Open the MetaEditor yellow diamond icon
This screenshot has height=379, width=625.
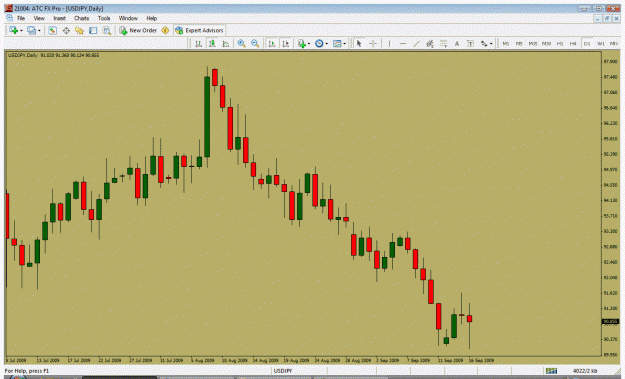pyautogui.click(x=165, y=30)
